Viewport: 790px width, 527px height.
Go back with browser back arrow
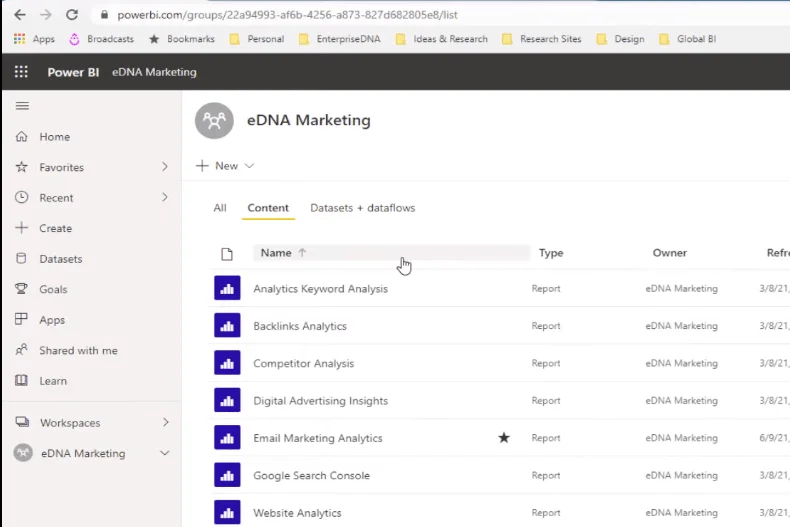[x=20, y=15]
